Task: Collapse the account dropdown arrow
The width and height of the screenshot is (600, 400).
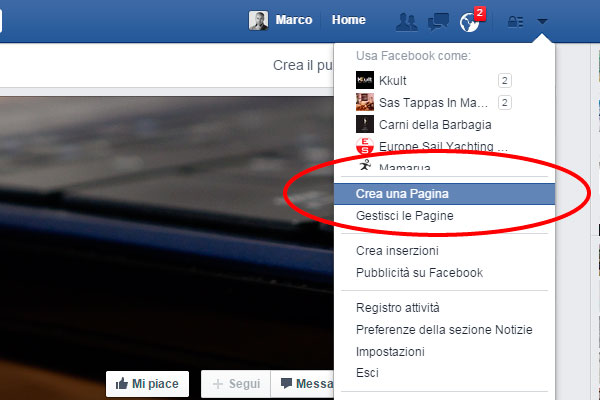Action: [x=542, y=21]
